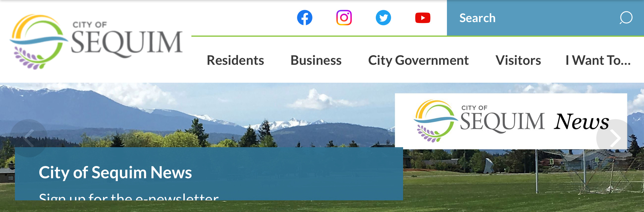Open the Instagram profile icon
644x212 pixels.
point(344,18)
